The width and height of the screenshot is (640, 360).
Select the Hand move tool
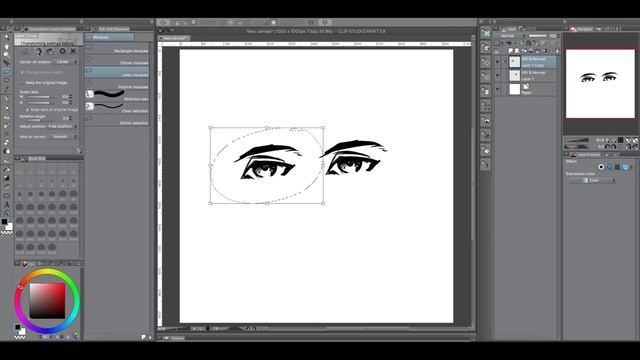tap(7, 46)
